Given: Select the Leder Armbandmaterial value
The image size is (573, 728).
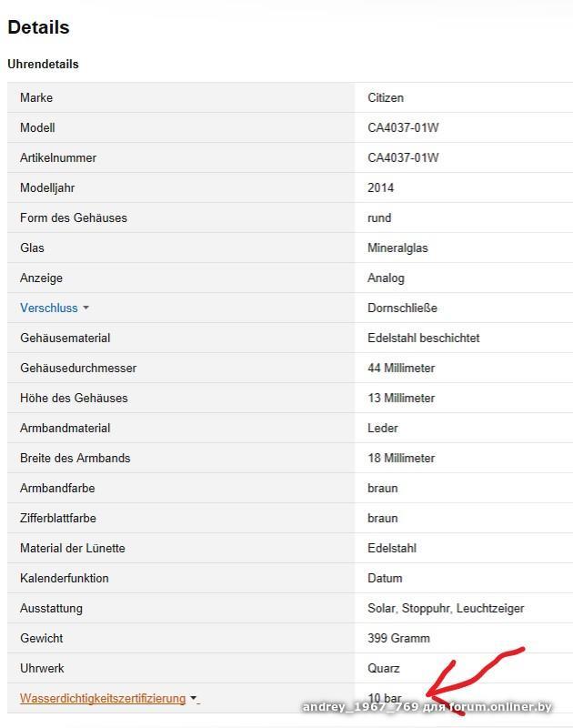Looking at the screenshot, I should pos(383,429).
